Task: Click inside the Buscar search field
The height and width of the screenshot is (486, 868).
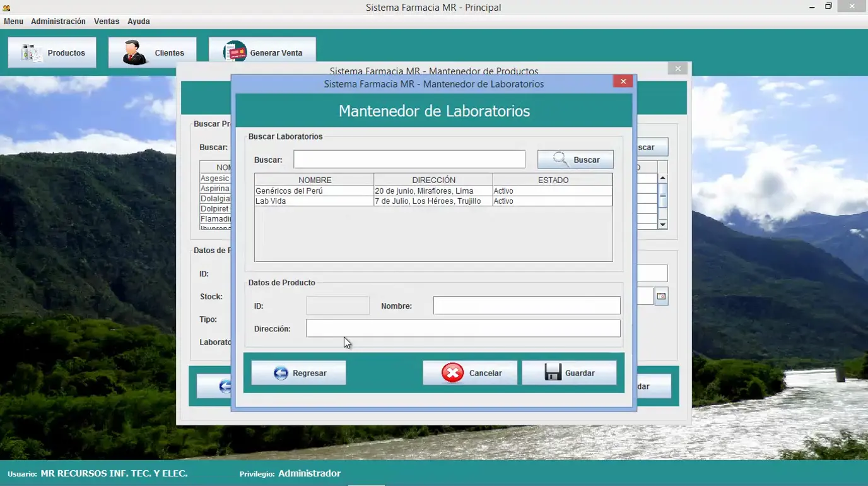Action: 409,158
